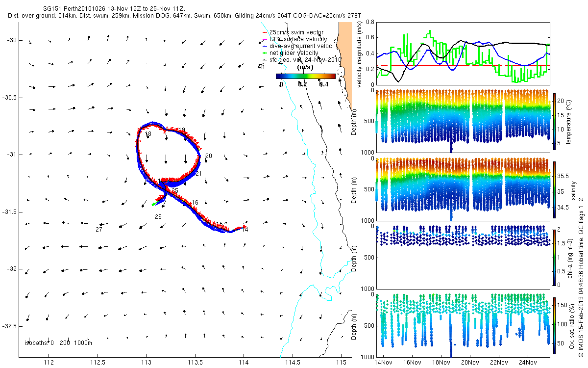The height and width of the screenshot is (368, 588).
Task: Click track day label '26' on map
Action: tap(158, 216)
